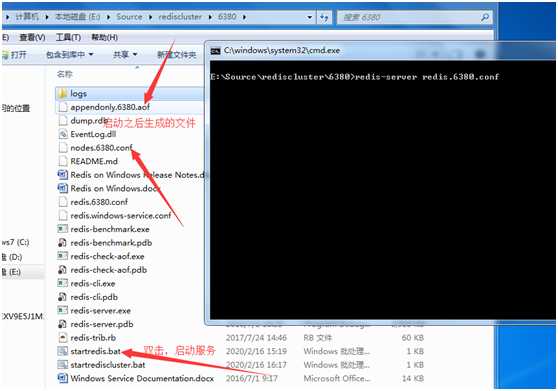Expand the arrow after rediscluster in breadcrumb
The width and height of the screenshot is (558, 391).
tap(210, 17)
